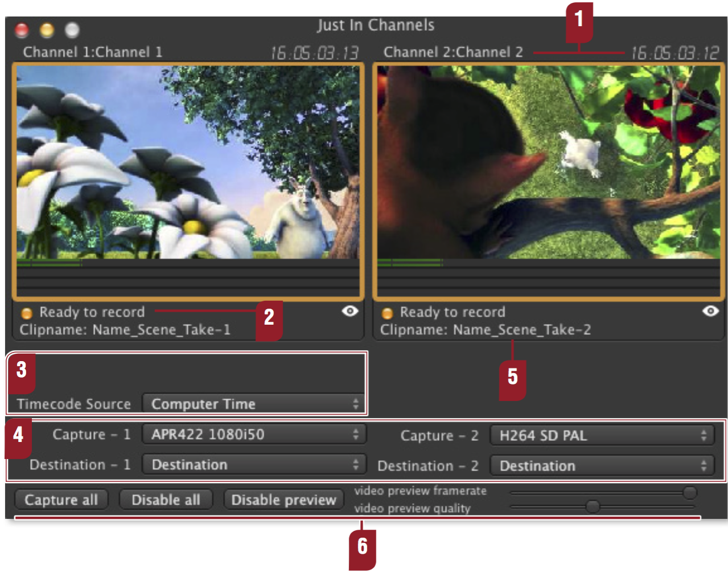Click the Channel 1:Channel 1 title label
728x573 pixels.
click(93, 52)
